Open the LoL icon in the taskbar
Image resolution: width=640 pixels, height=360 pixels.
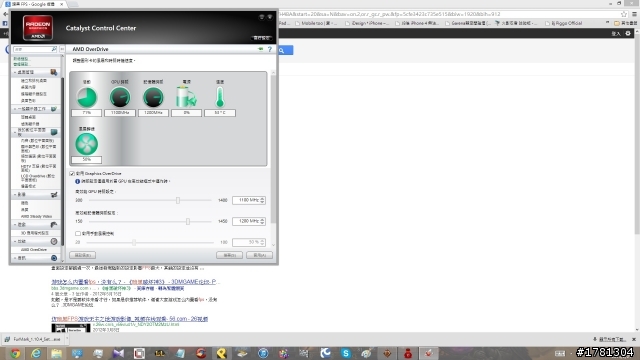(160, 353)
